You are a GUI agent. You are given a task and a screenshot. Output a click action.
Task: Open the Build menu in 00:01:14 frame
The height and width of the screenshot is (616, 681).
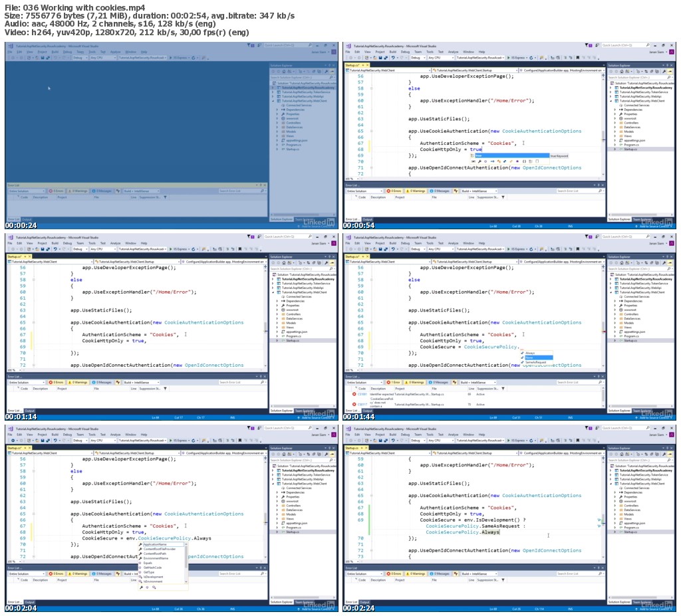coord(55,243)
